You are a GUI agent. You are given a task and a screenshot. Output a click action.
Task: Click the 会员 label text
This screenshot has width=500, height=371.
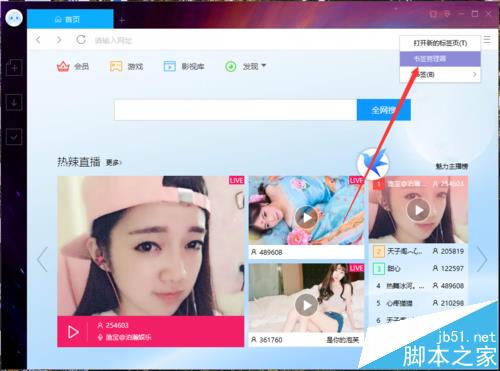[x=82, y=66]
